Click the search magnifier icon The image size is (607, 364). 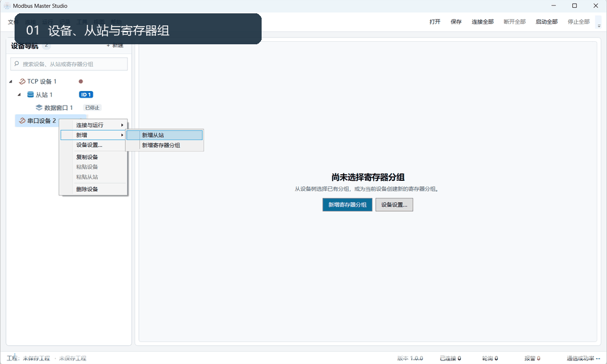click(x=16, y=64)
